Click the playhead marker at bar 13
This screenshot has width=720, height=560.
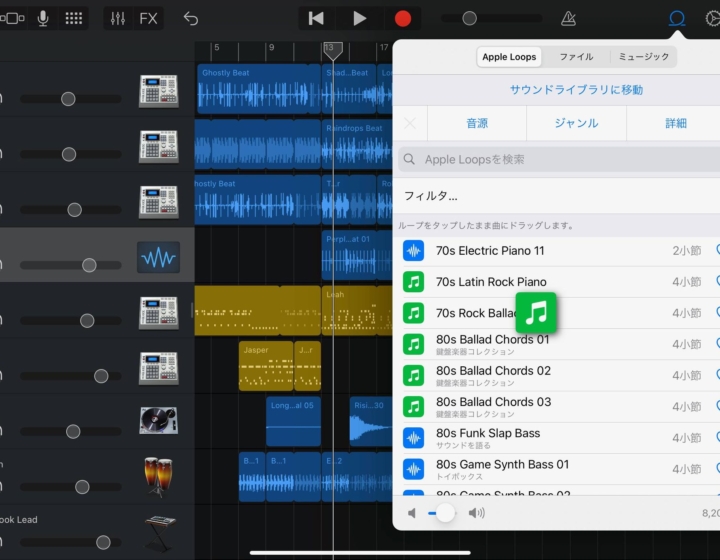[333, 50]
